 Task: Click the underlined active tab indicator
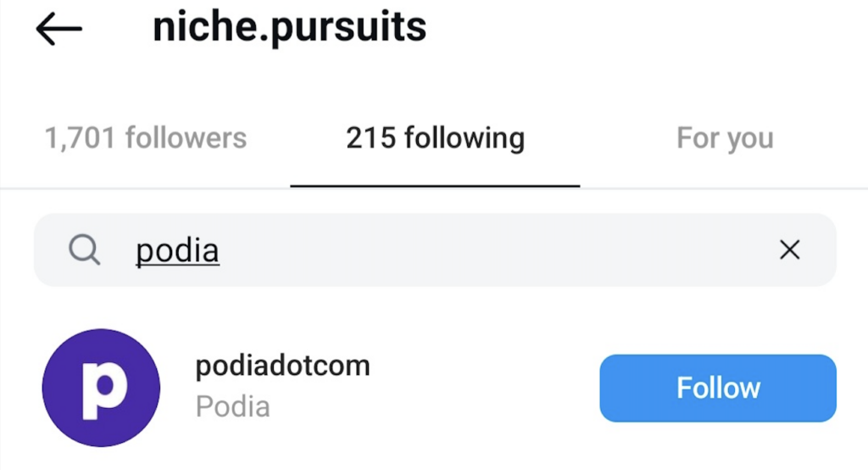click(435, 186)
